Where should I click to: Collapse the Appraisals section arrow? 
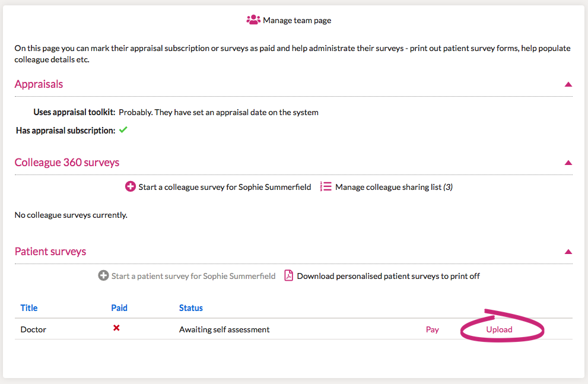568,84
